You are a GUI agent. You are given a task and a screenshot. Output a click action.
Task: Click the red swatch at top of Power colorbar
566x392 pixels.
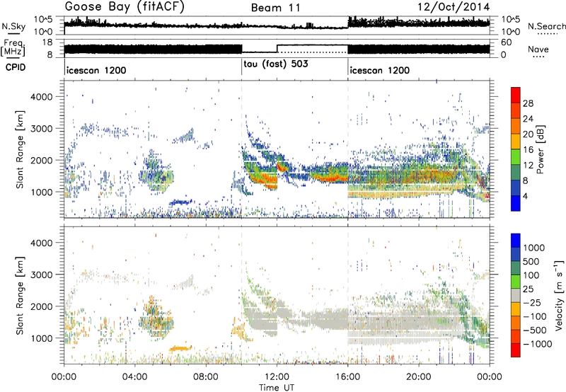pyautogui.click(x=516, y=95)
